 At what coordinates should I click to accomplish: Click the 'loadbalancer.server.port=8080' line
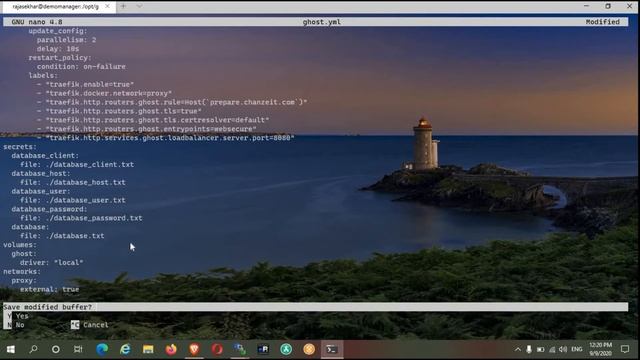coord(166,138)
